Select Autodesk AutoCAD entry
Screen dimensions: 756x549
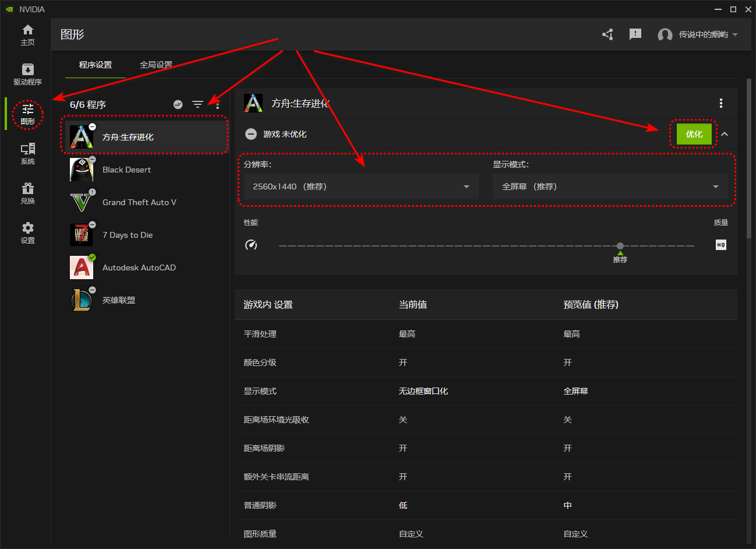144,268
